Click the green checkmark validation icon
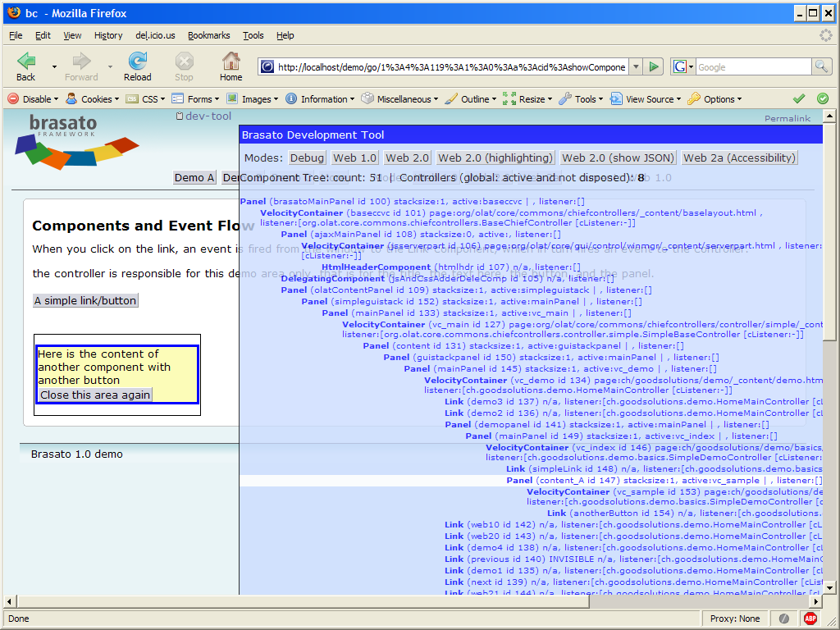 [799, 99]
